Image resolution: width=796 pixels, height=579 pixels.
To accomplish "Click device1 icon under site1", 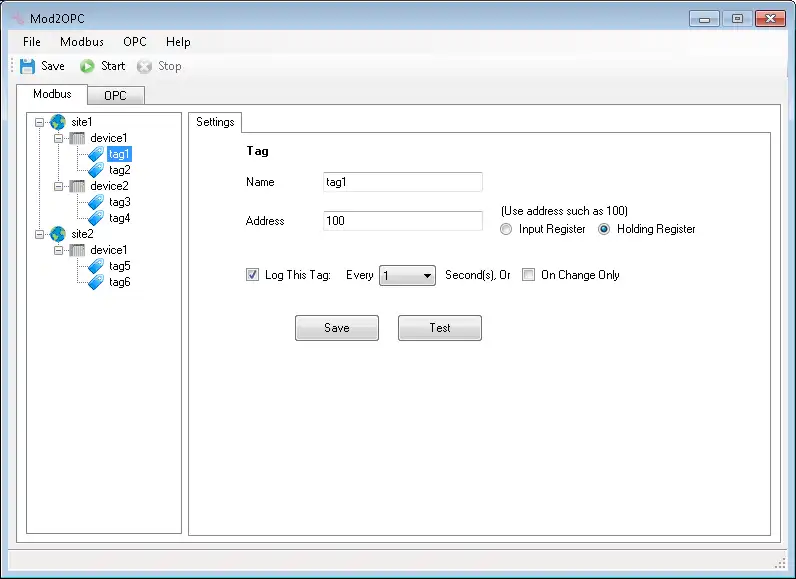I will pyautogui.click(x=77, y=138).
